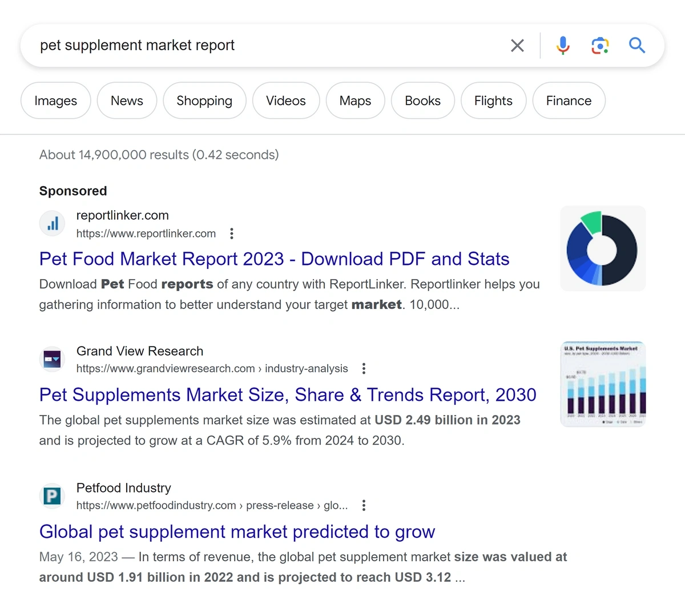This screenshot has width=685, height=616.
Task: Click the grandviewresearch.com industry-analysis URL
Action: pyautogui.click(x=212, y=369)
